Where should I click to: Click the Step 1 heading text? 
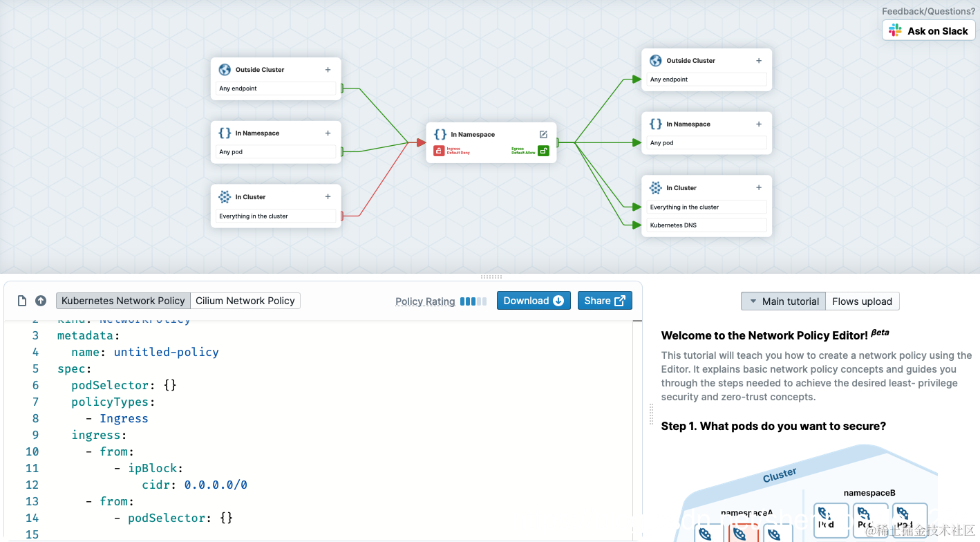click(x=773, y=426)
